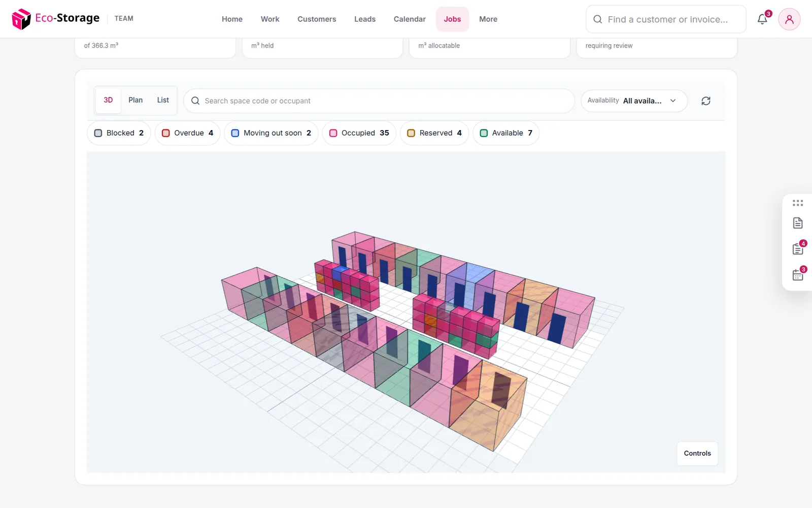Toggle the Reserved filter chip
The width and height of the screenshot is (812, 508).
pos(434,133)
